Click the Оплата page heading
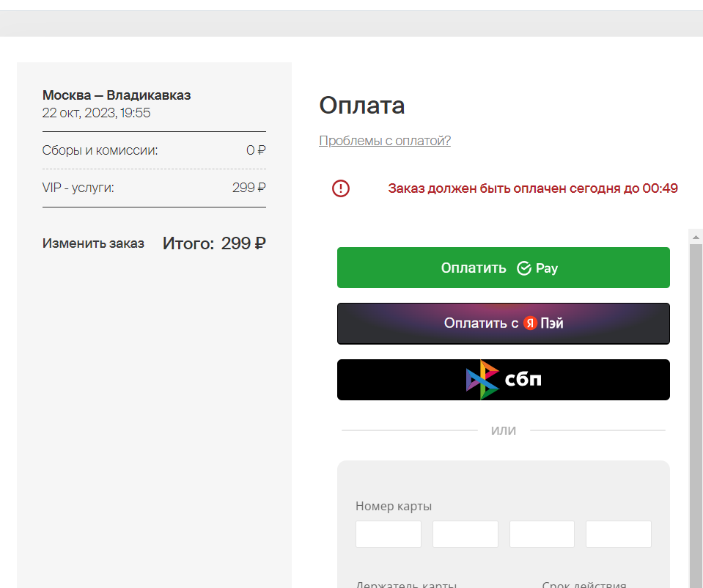 (361, 106)
